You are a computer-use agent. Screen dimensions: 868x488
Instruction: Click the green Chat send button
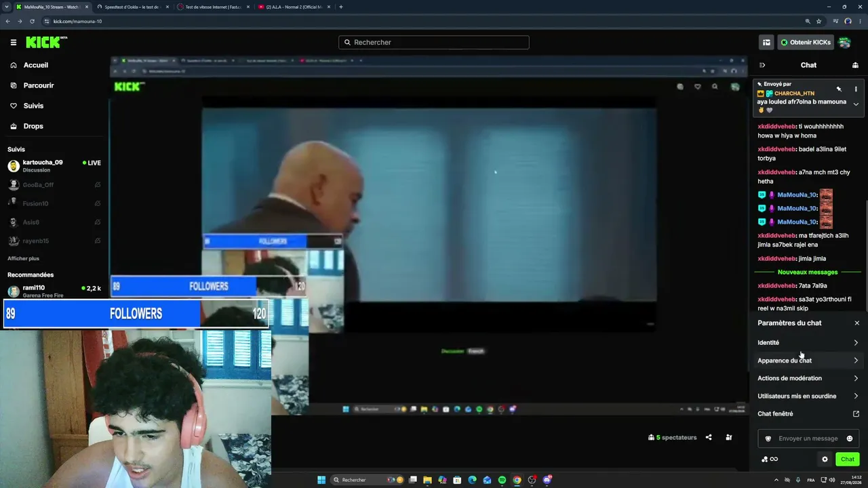(x=848, y=460)
